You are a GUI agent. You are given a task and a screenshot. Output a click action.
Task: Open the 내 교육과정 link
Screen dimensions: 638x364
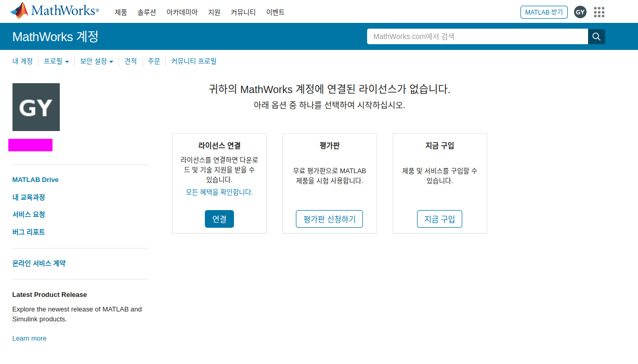pos(29,197)
